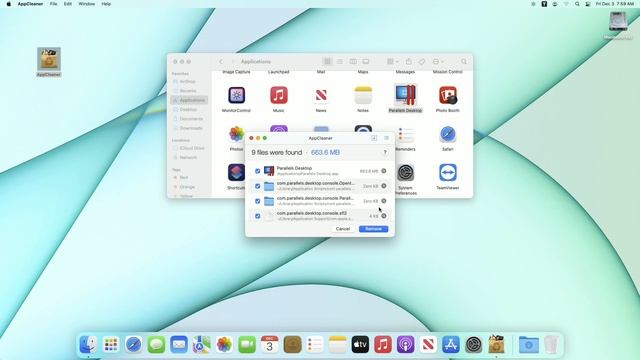Open Finder action (more) dropdown
The image size is (640, 360).
click(x=438, y=62)
